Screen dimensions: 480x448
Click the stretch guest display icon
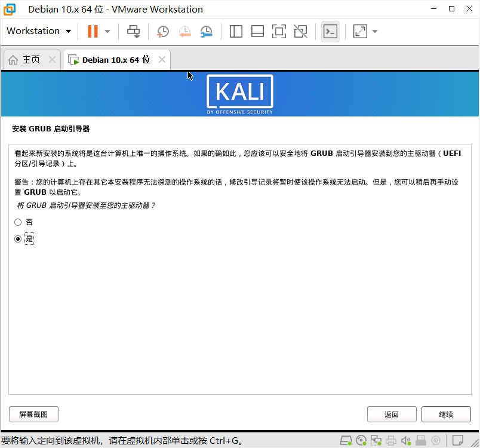click(x=360, y=31)
